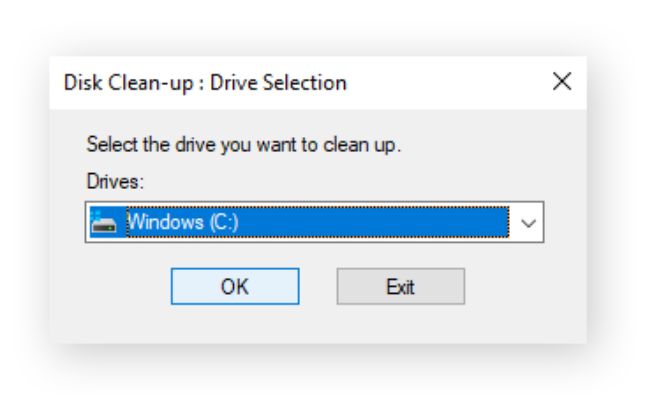Click the 'Exit' label text
Viewport: 645px width, 400px height.
pyautogui.click(x=400, y=286)
